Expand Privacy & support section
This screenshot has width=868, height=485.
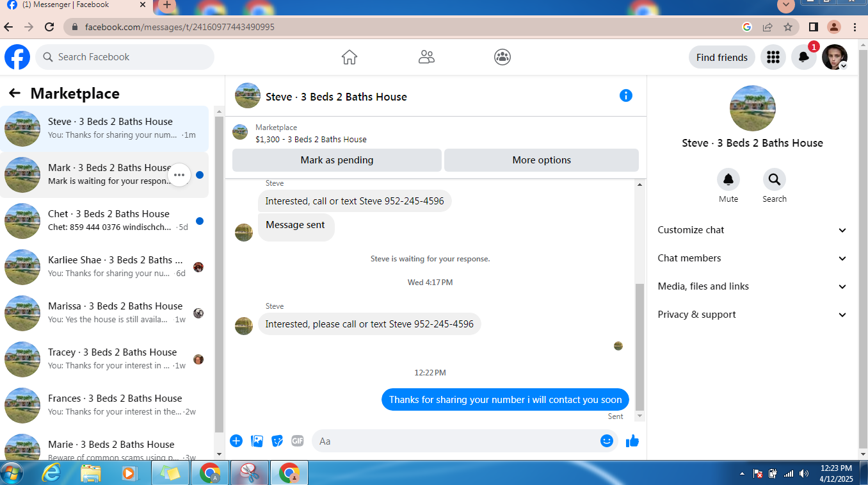752,315
